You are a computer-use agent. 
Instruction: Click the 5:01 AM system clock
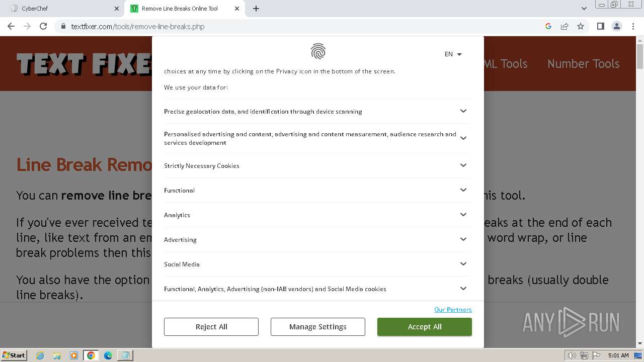618,355
